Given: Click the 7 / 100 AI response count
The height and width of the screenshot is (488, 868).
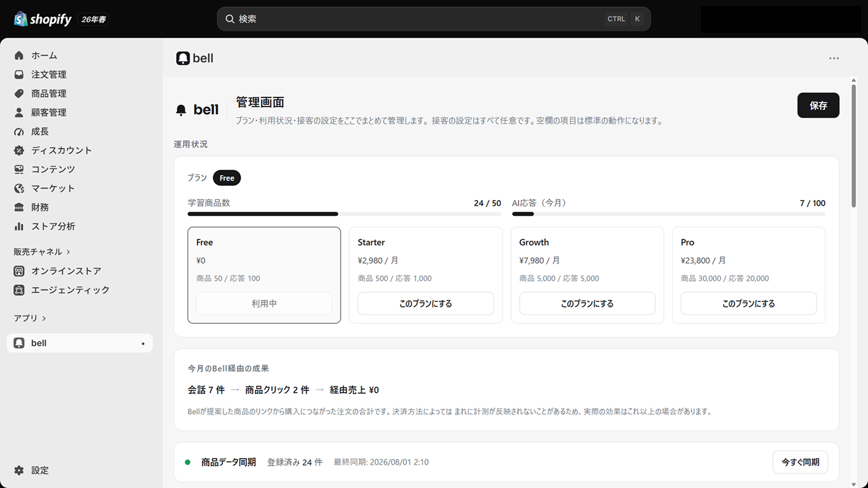Looking at the screenshot, I should (813, 203).
